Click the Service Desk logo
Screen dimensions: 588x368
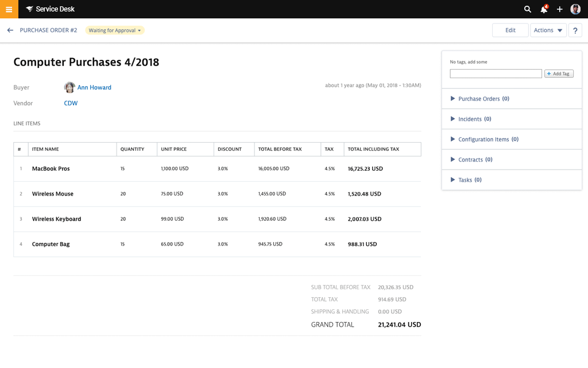coord(49,9)
